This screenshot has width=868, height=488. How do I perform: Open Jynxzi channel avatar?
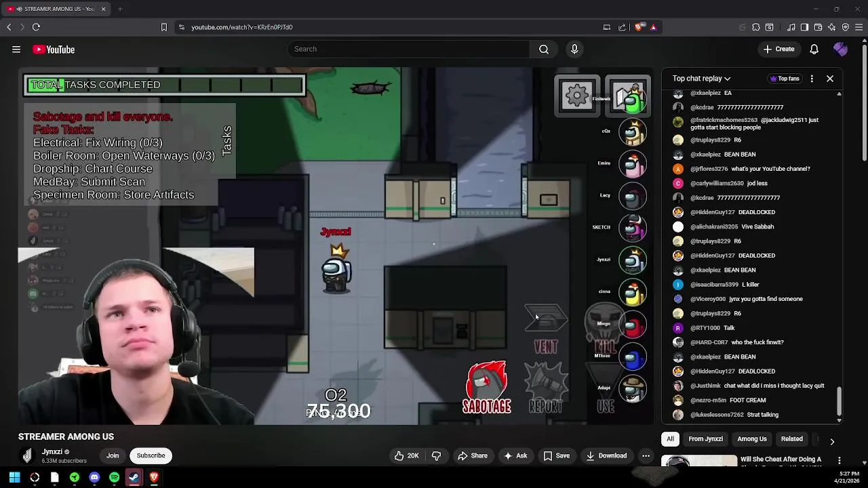[27, 455]
